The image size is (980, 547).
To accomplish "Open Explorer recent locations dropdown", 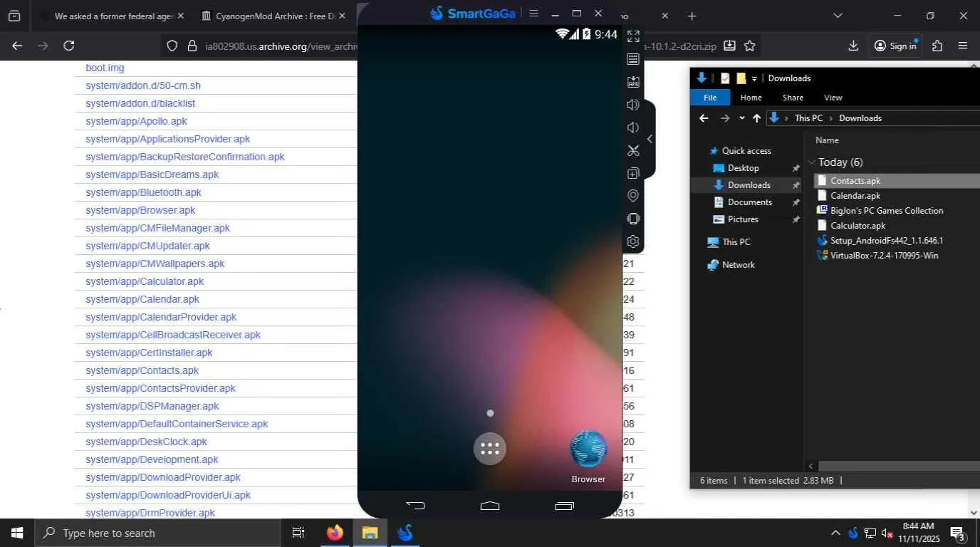I will 741,118.
